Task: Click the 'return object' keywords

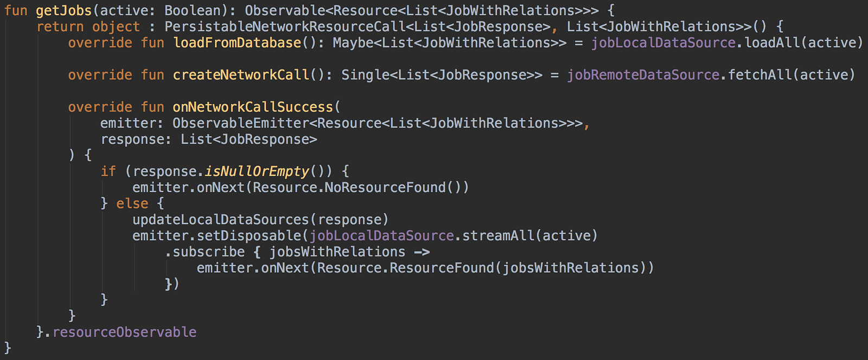Action: [88, 27]
